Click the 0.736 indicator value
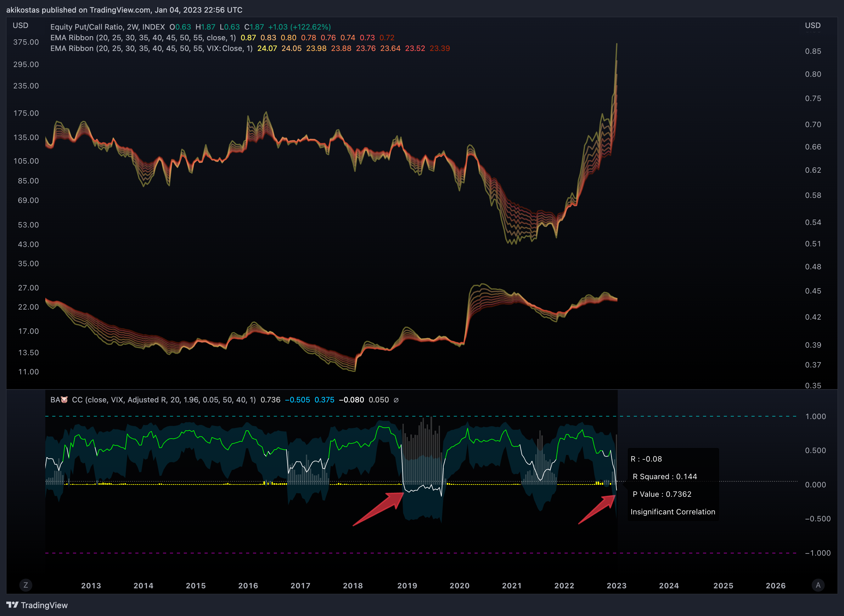 pos(270,400)
